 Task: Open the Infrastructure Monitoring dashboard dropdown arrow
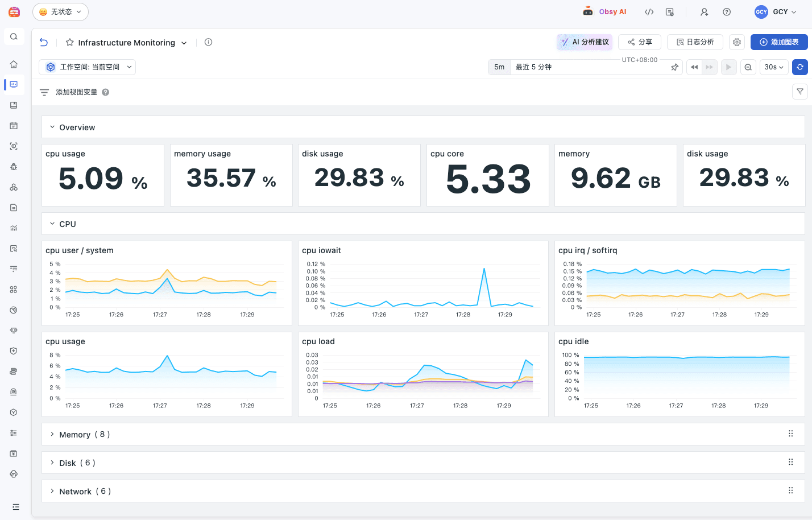click(x=184, y=43)
